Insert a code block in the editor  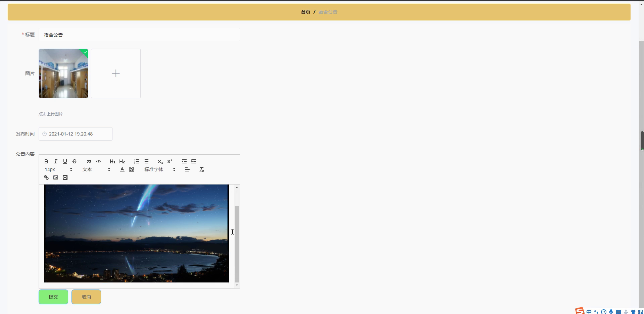tap(98, 161)
